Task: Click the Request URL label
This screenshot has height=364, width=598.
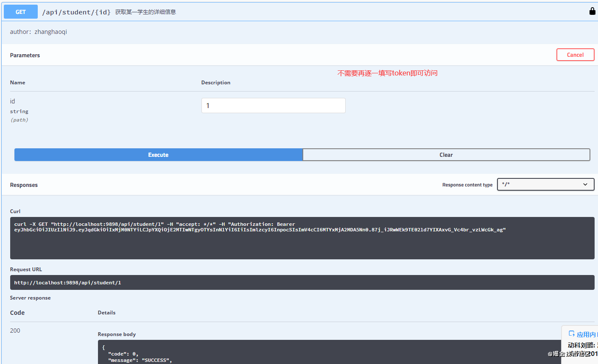Action: point(26,270)
